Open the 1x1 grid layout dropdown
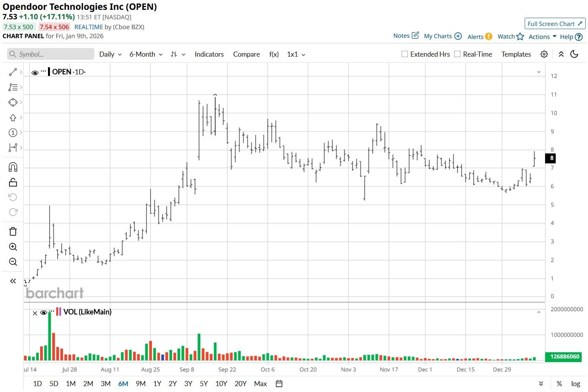Screen dimensions: 588x392 (x=296, y=54)
